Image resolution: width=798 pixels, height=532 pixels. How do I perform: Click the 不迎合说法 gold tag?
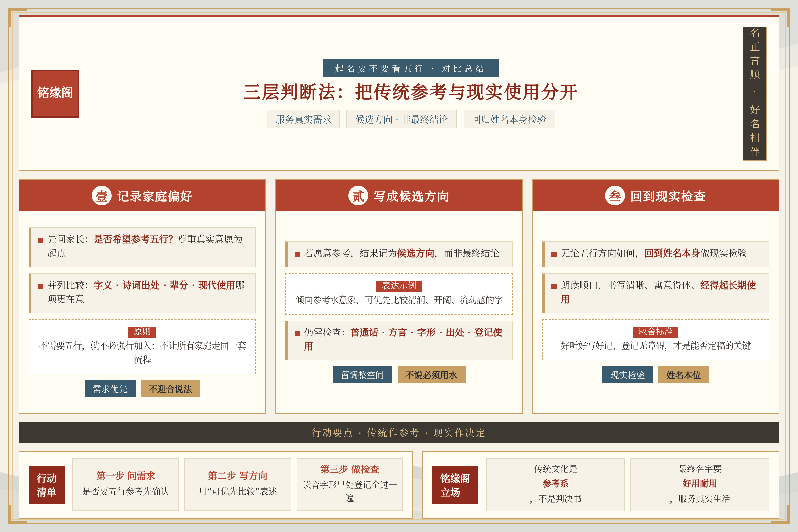pyautogui.click(x=170, y=388)
